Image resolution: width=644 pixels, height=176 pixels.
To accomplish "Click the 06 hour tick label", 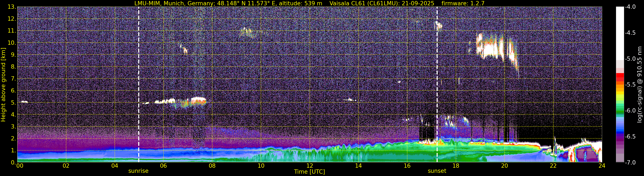I will [x=163, y=166].
